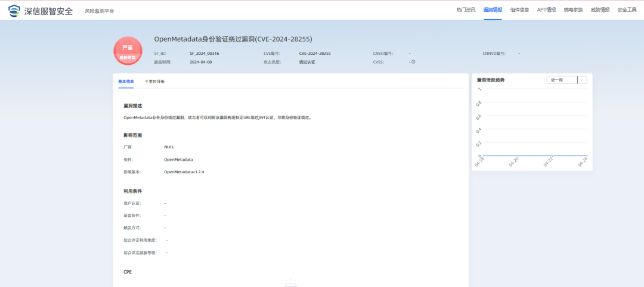Select the disclosure date 2024-04-08

point(201,63)
